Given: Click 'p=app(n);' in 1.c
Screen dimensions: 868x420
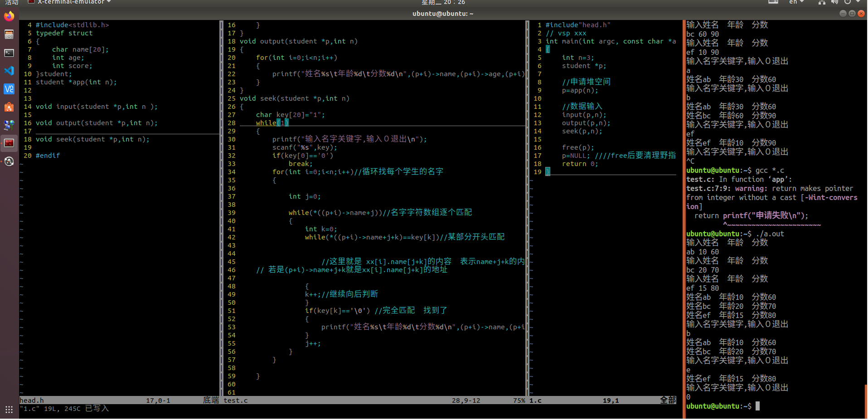Looking at the screenshot, I should [x=580, y=90].
